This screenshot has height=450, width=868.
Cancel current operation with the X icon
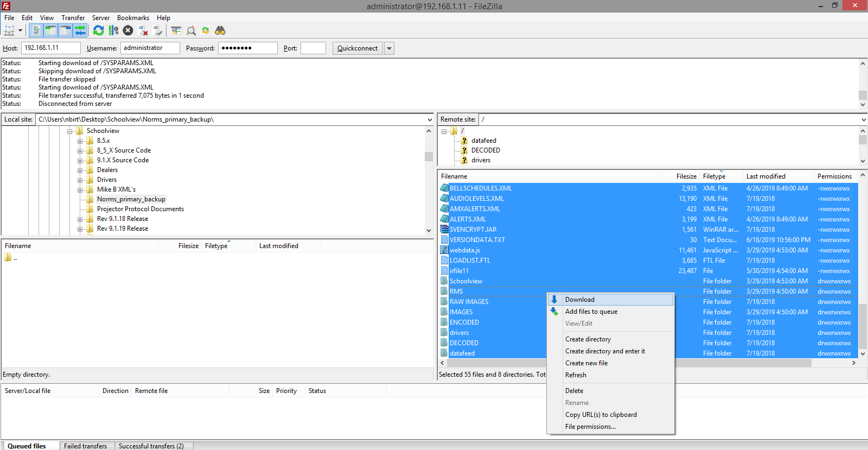(128, 31)
